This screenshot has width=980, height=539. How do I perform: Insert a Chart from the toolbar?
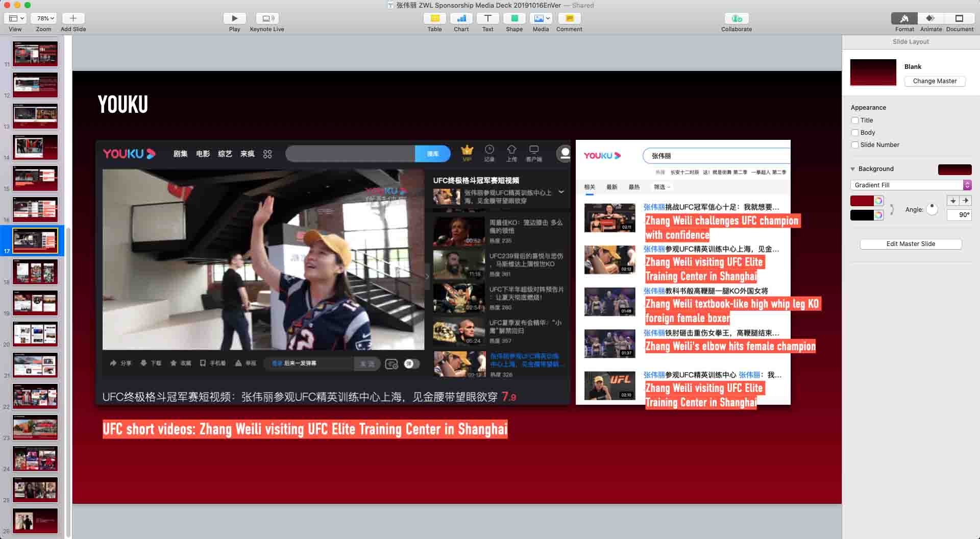tap(461, 18)
